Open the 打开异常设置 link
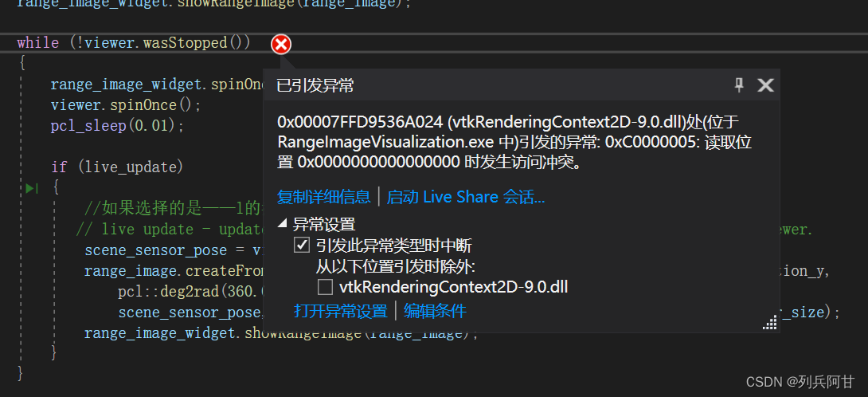Image resolution: width=868 pixels, height=397 pixels. point(341,310)
